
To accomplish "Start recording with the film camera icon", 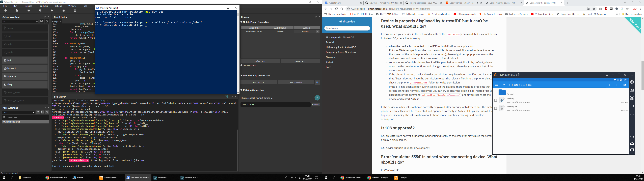I will (x=47, y=21).
